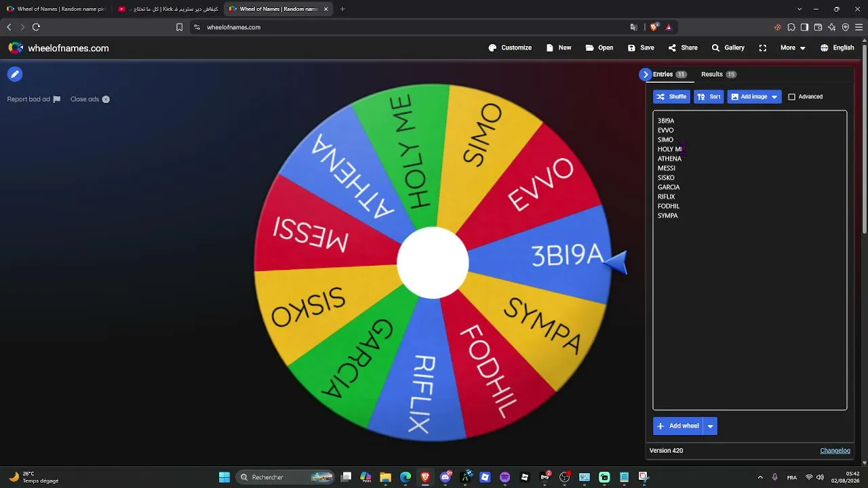
Task: Click Open in the top toolbar
Action: (599, 48)
